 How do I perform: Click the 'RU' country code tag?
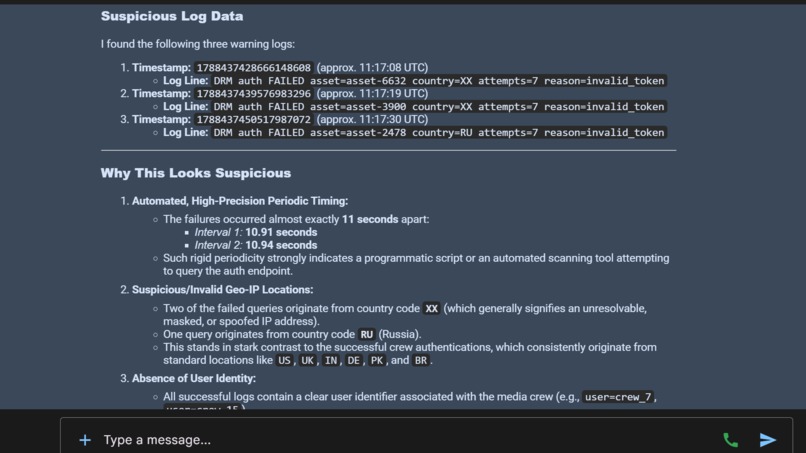367,335
